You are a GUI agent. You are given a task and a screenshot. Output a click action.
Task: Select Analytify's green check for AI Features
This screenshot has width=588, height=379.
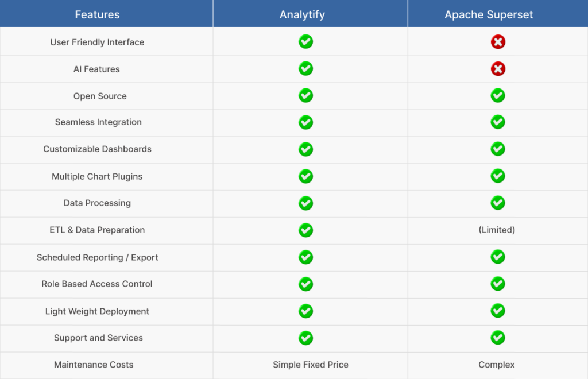point(305,68)
